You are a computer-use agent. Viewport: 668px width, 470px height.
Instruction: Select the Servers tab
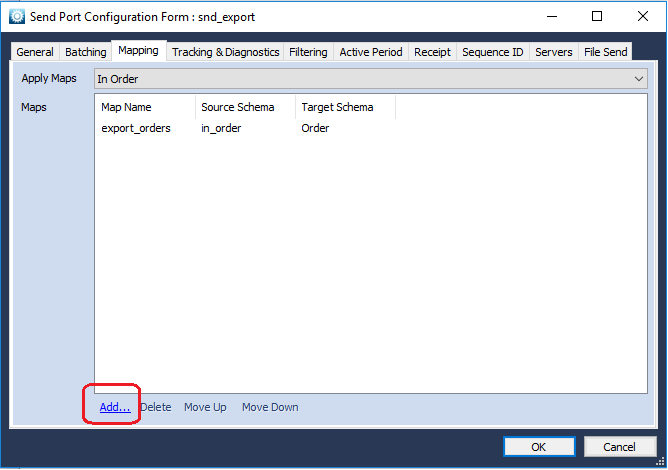tap(554, 52)
